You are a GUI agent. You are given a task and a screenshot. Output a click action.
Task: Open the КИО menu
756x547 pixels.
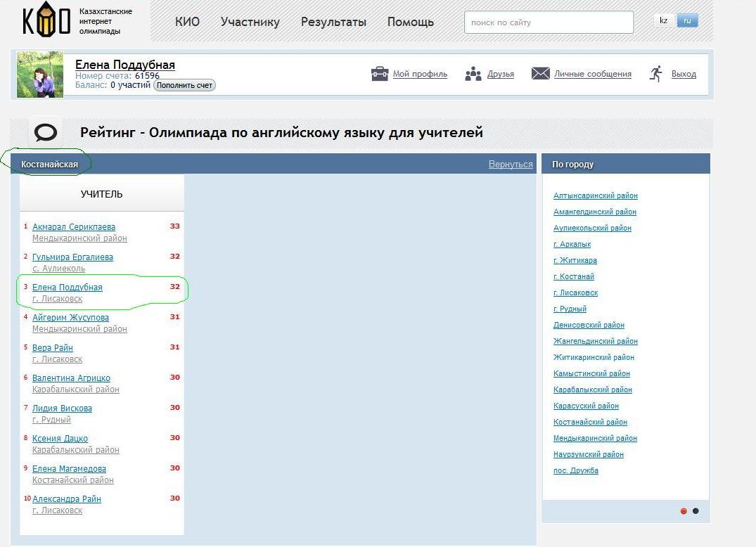click(187, 22)
